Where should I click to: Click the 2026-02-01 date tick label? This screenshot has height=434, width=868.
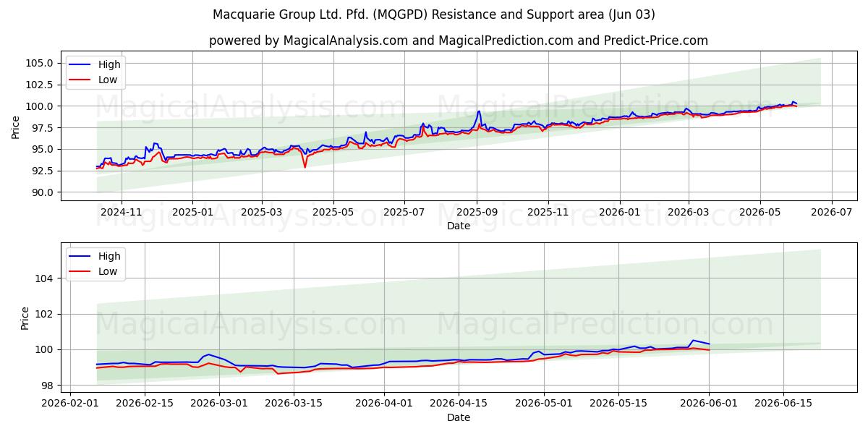click(70, 403)
